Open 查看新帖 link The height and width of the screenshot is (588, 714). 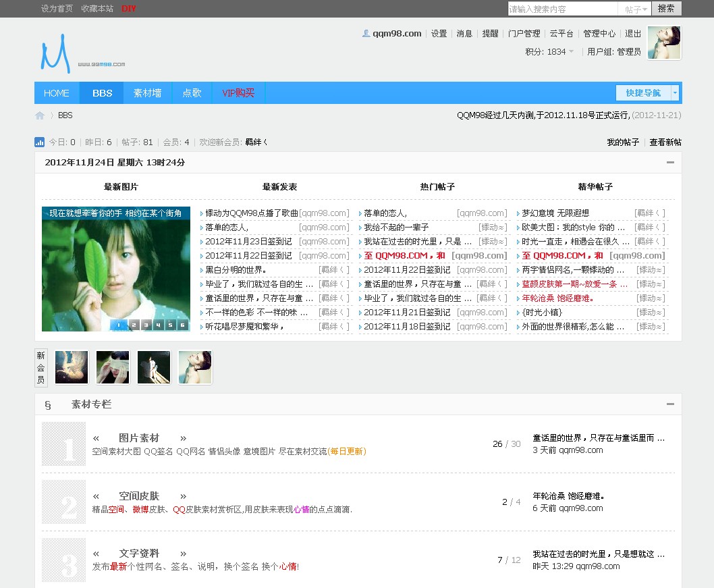click(x=665, y=142)
